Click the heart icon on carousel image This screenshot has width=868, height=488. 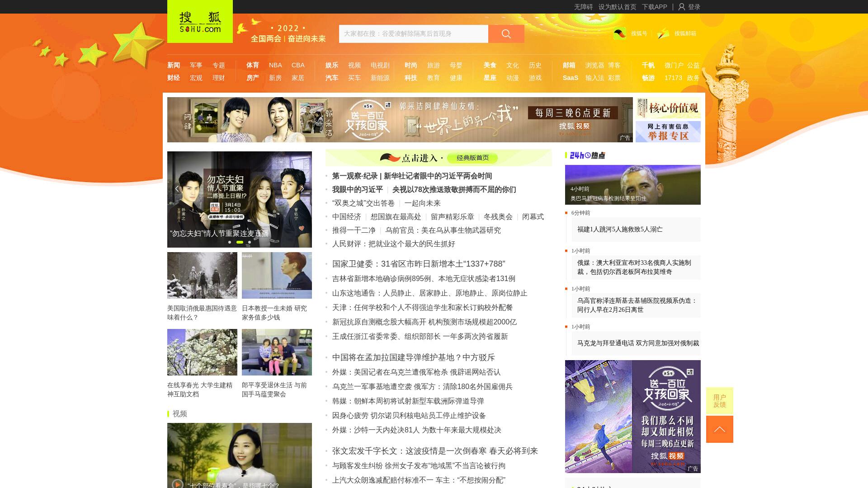click(x=302, y=228)
